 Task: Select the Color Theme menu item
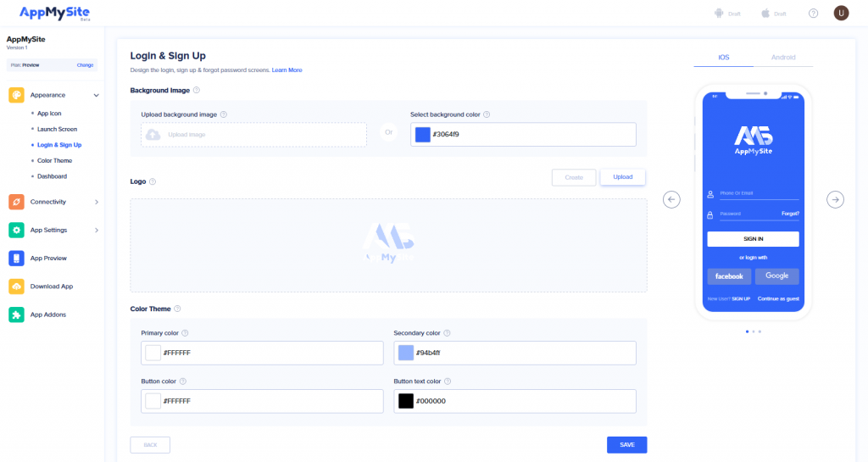pyautogui.click(x=54, y=160)
